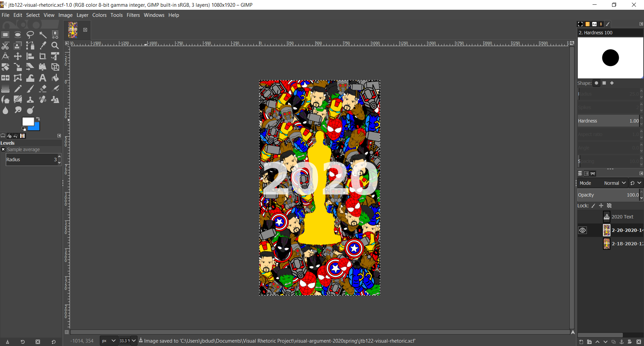Hide the 2-20-2020 layer via eye icon
The image size is (644, 346).
[x=582, y=230]
